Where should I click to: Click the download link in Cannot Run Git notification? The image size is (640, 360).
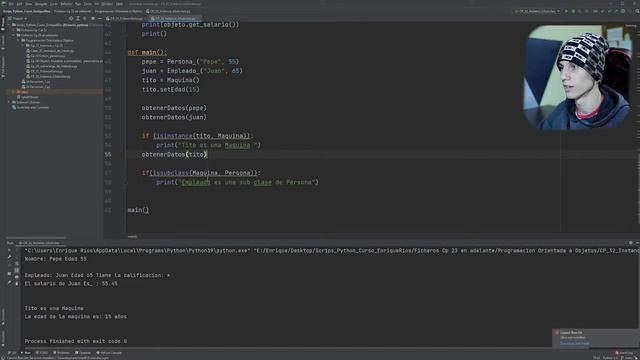[574, 343]
